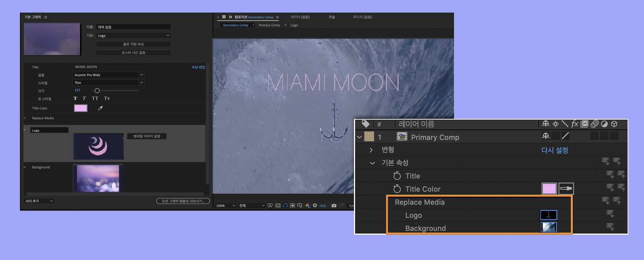Click the frame blending column header icon
Image resolution: width=644 pixels, height=260 pixels.
click(585, 124)
